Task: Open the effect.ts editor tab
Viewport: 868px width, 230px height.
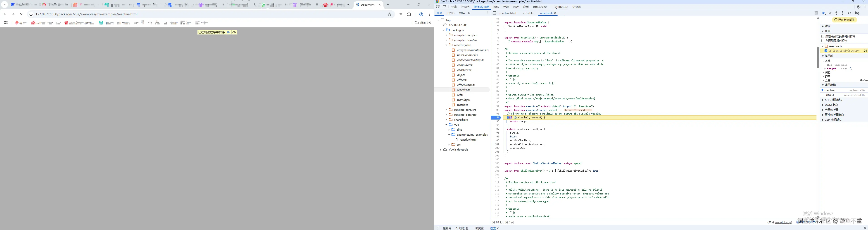Action: coord(528,13)
